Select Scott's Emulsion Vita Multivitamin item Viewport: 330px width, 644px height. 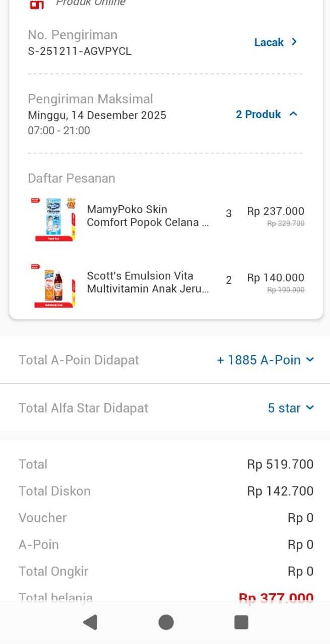pyautogui.click(x=147, y=282)
